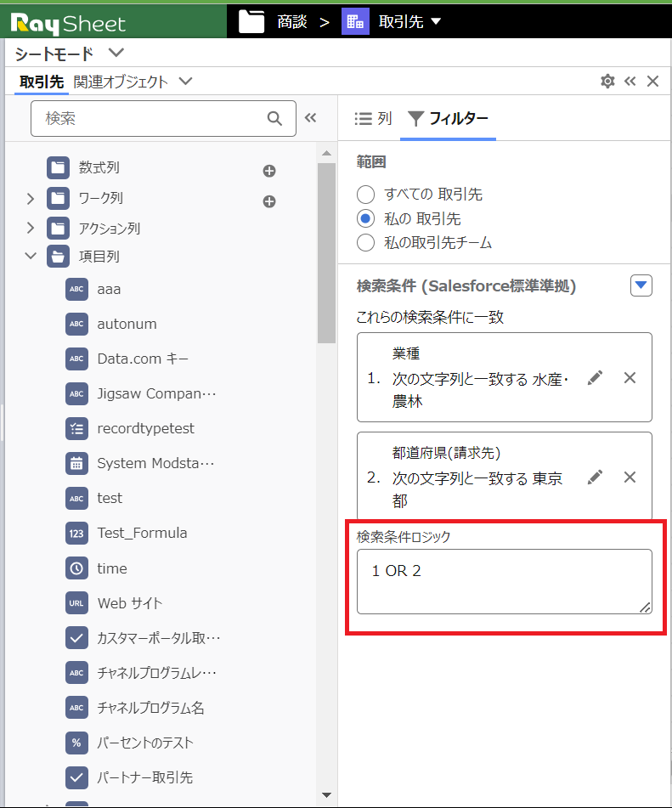Click the picklist icon for recordtypetest
The height and width of the screenshot is (808, 672).
pyautogui.click(x=76, y=428)
